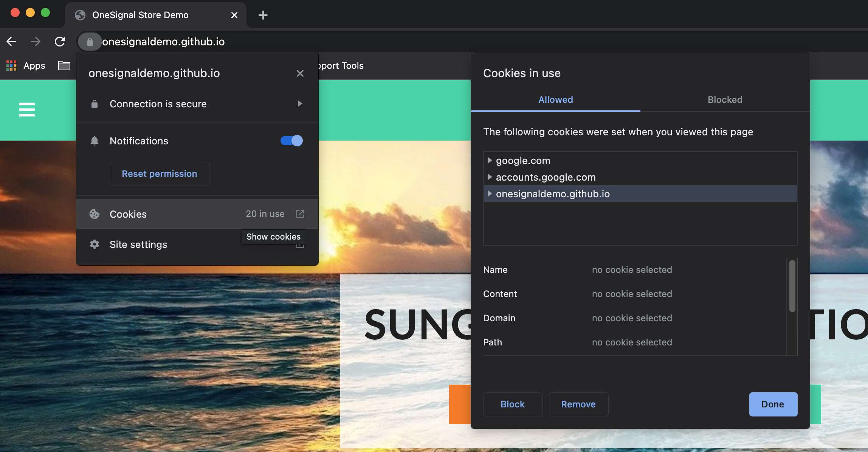Reload the page with refresh icon

60,42
